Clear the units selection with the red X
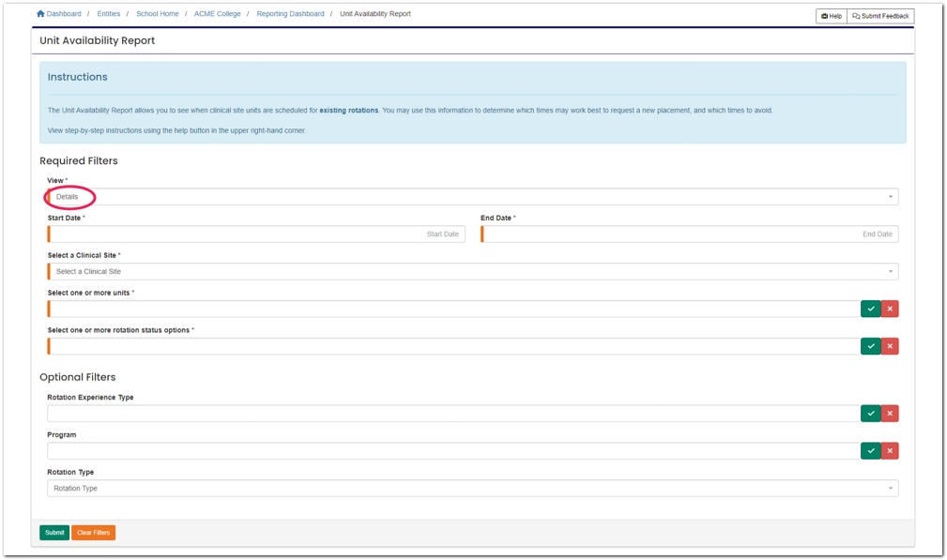The image size is (947, 560). click(x=889, y=309)
